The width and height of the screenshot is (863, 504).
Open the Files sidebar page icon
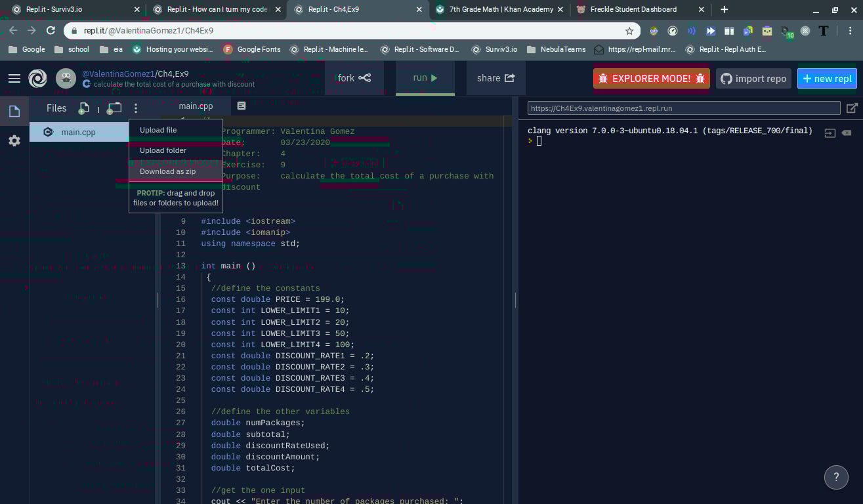(x=14, y=112)
